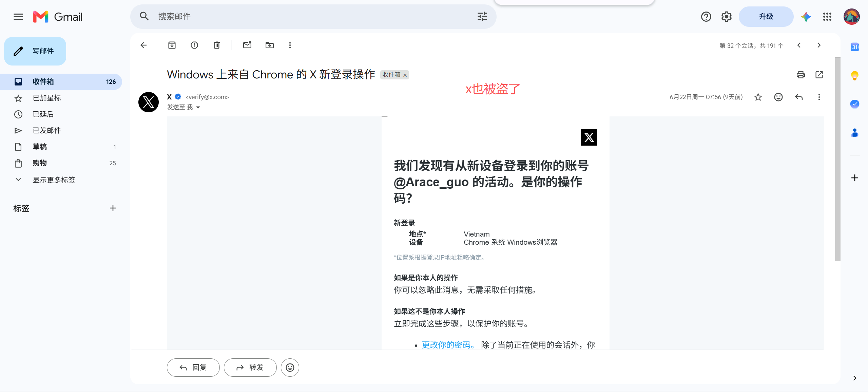
Task: Click the compose 写邮件 button
Action: [35, 51]
